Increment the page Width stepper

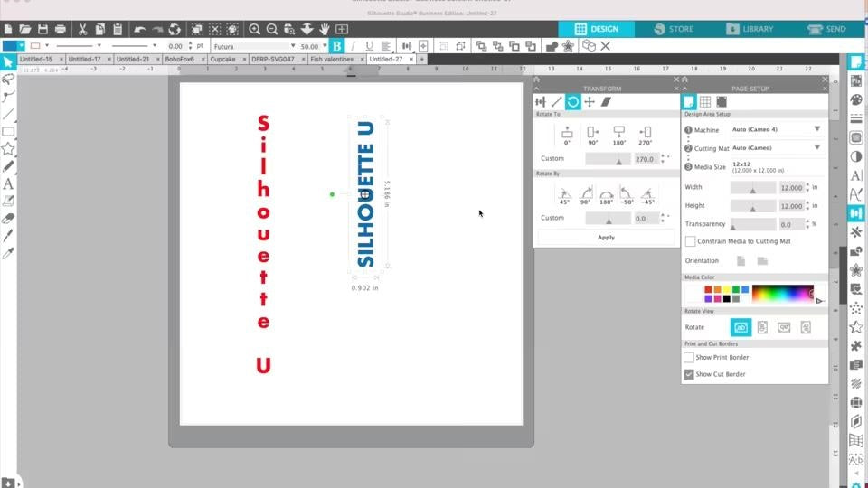(808, 184)
